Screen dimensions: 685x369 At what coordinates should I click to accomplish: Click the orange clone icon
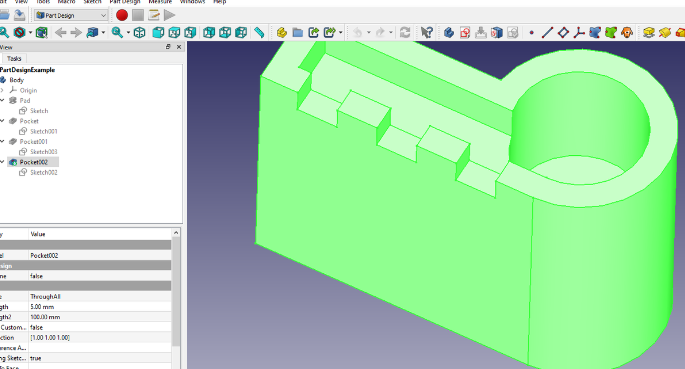pyautogui.click(x=627, y=32)
